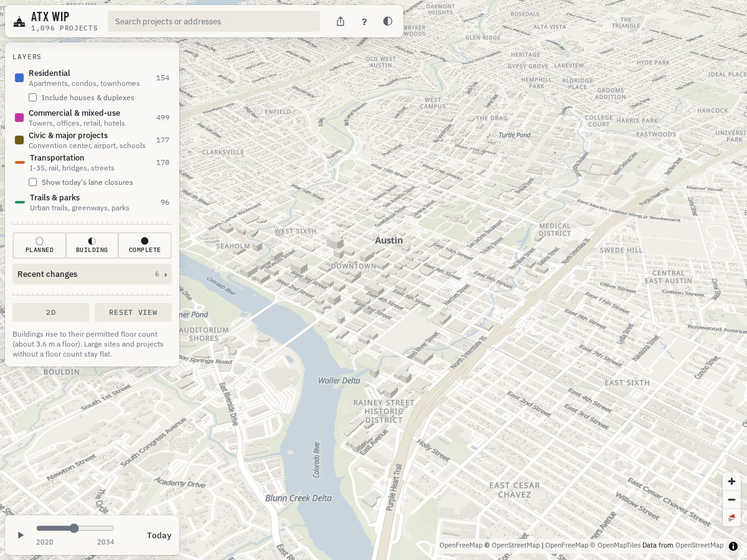This screenshot has height=560, width=747.
Task: Play the timeline animation
Action: pyautogui.click(x=21, y=535)
